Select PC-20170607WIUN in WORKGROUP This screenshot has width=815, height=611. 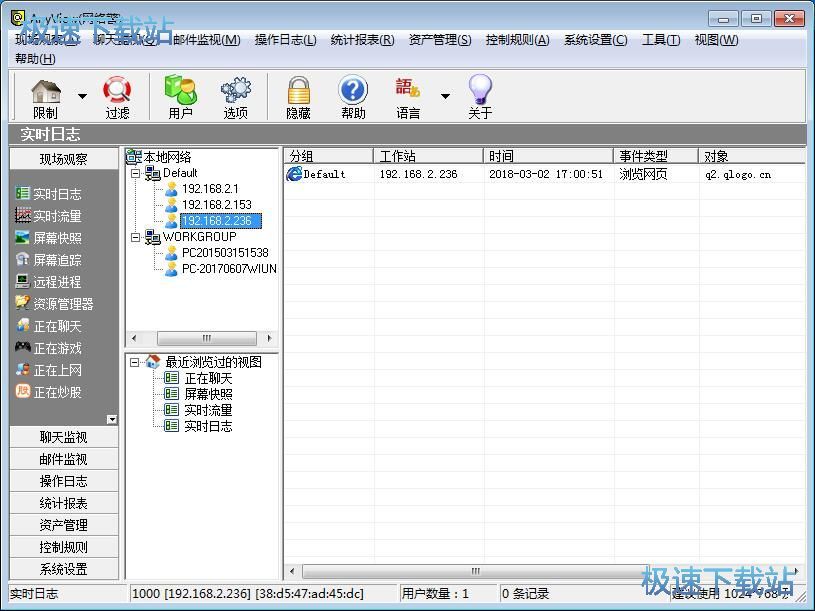point(229,269)
